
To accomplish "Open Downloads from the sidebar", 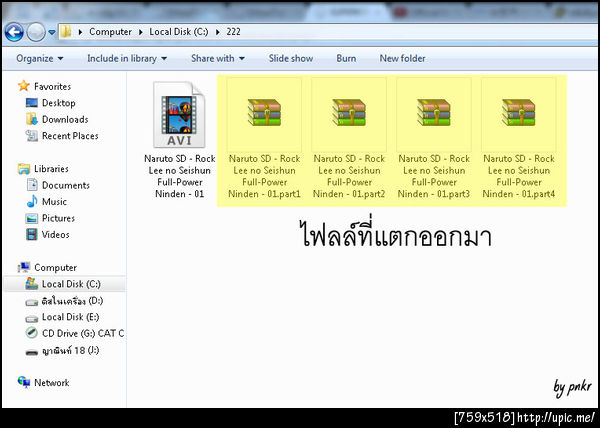I will [65, 119].
